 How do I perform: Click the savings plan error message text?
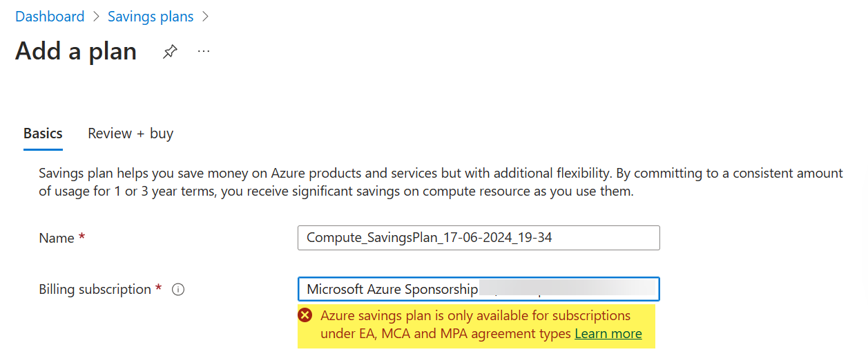[x=475, y=316]
